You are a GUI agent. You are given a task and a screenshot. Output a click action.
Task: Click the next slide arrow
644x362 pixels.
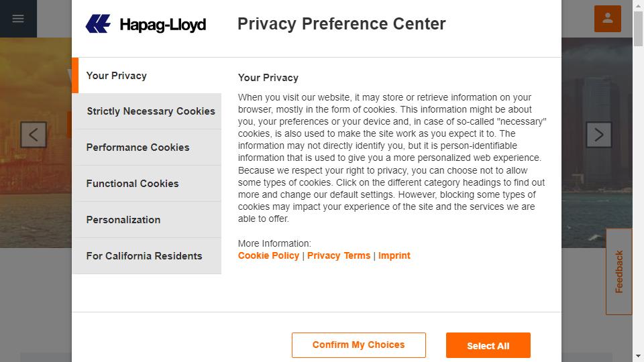tap(598, 135)
